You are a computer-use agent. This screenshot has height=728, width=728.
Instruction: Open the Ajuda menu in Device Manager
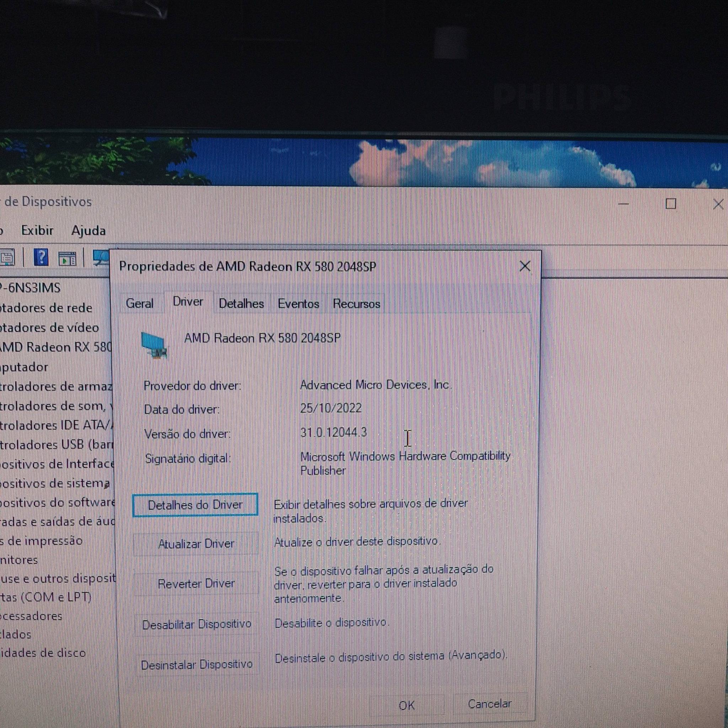(89, 231)
